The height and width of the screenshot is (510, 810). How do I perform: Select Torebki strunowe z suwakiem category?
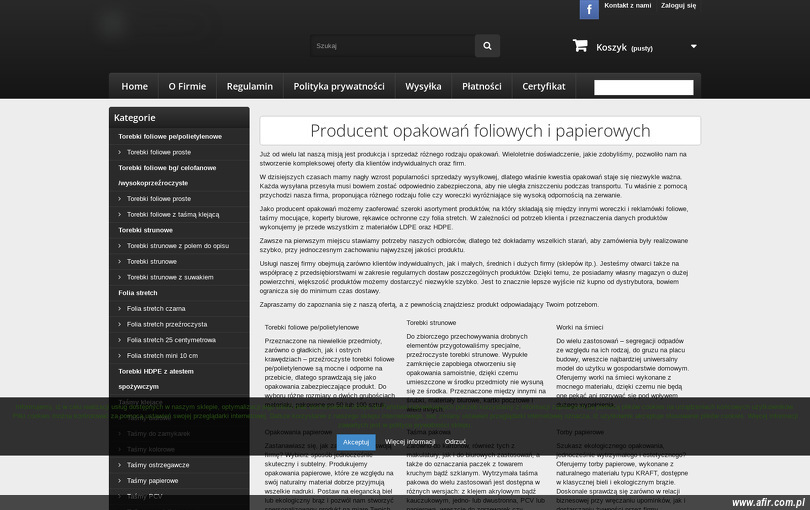coord(169,277)
